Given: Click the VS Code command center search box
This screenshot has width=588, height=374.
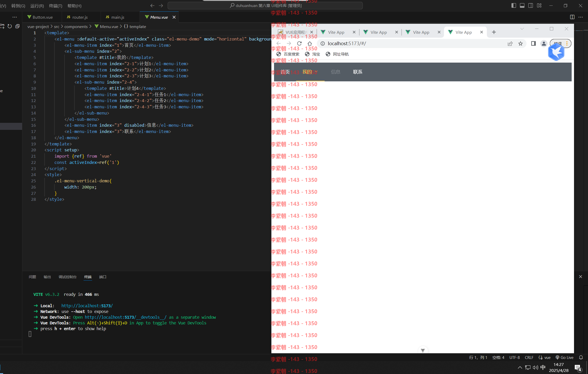Looking at the screenshot, I should 265,5.
